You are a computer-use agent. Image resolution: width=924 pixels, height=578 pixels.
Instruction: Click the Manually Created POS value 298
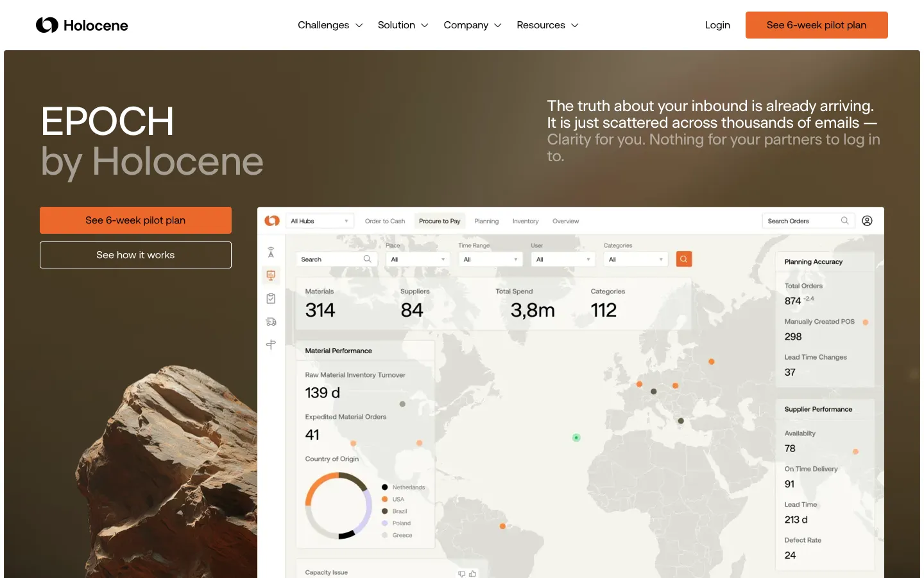793,337
